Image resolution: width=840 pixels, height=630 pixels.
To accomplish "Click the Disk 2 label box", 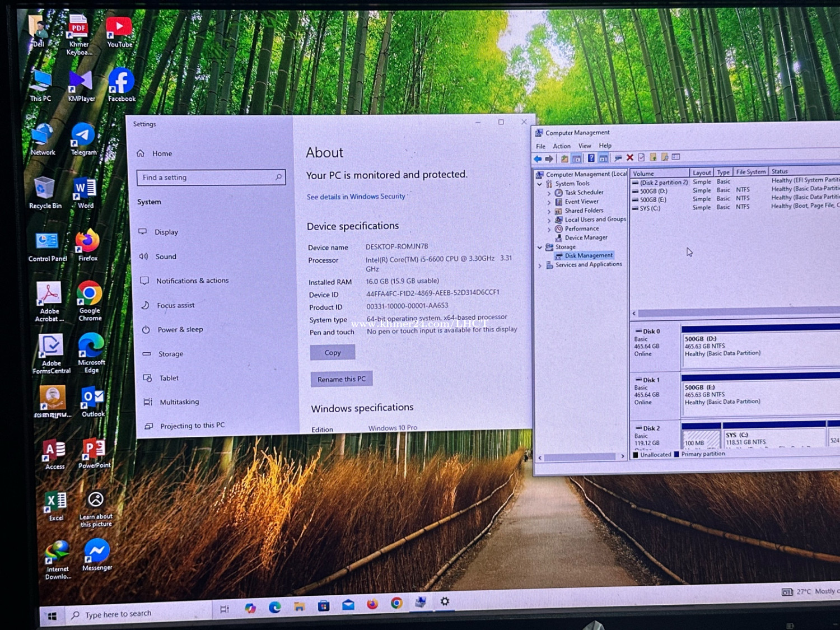I will tap(655, 436).
